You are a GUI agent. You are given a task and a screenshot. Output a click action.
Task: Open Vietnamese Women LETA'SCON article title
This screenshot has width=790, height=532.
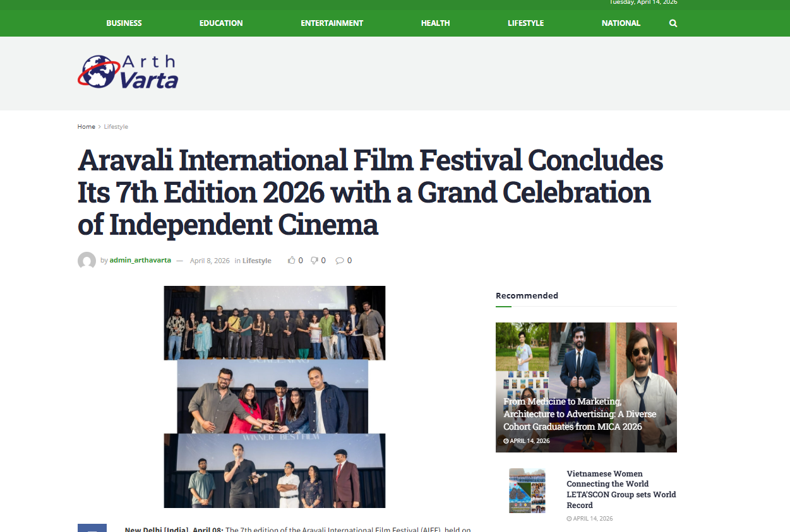point(621,489)
